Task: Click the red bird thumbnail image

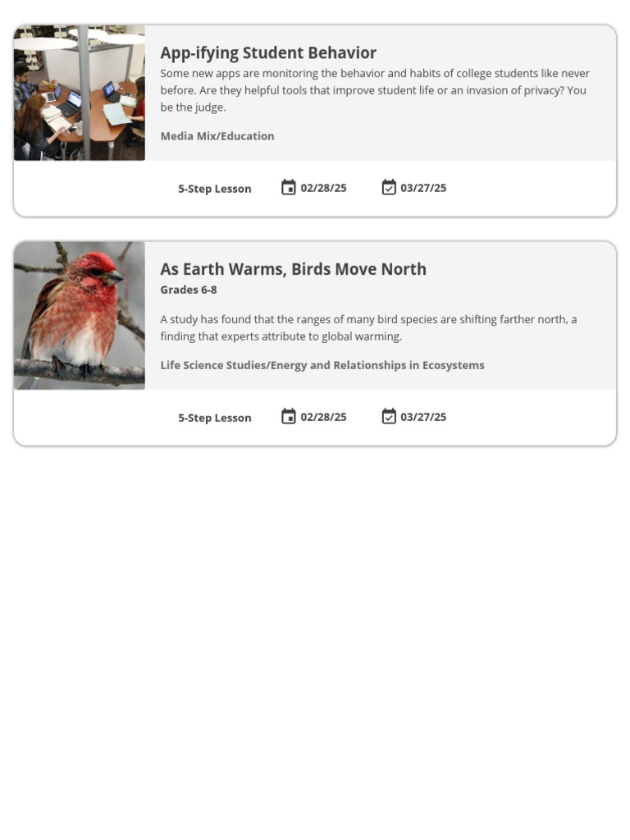Action: [80, 315]
